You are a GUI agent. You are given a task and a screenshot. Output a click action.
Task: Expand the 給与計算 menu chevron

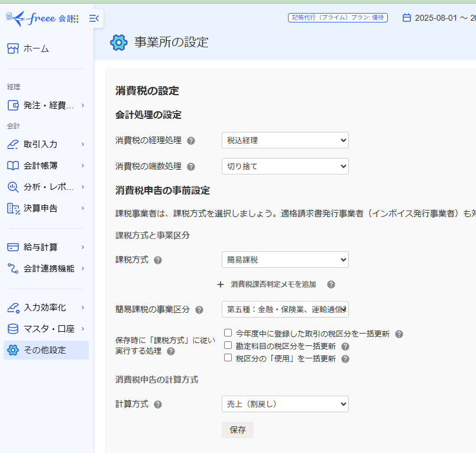click(x=83, y=247)
